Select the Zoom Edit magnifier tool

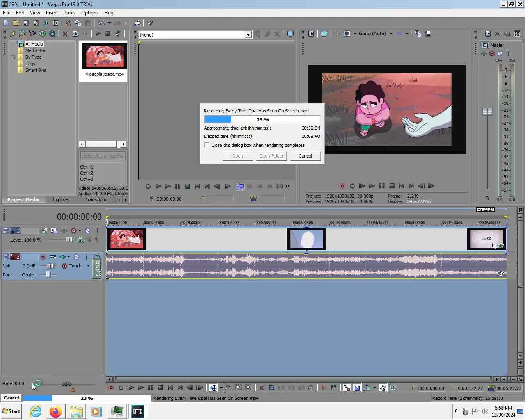tap(248, 388)
